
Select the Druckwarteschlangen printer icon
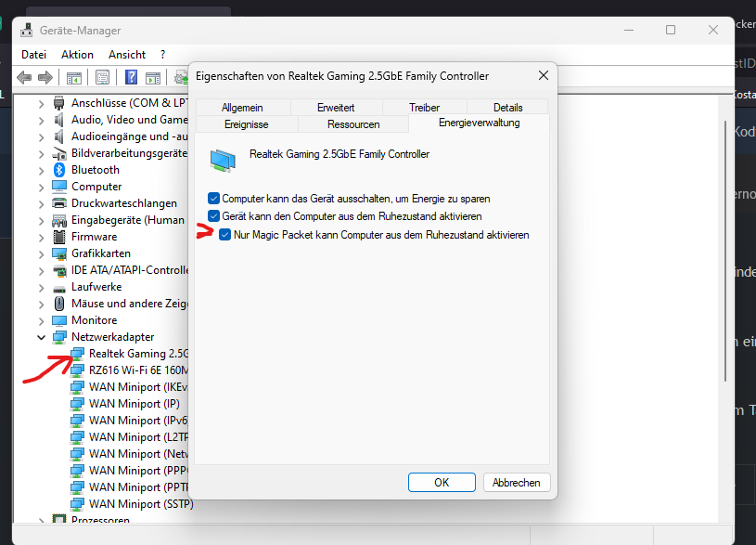coord(59,203)
